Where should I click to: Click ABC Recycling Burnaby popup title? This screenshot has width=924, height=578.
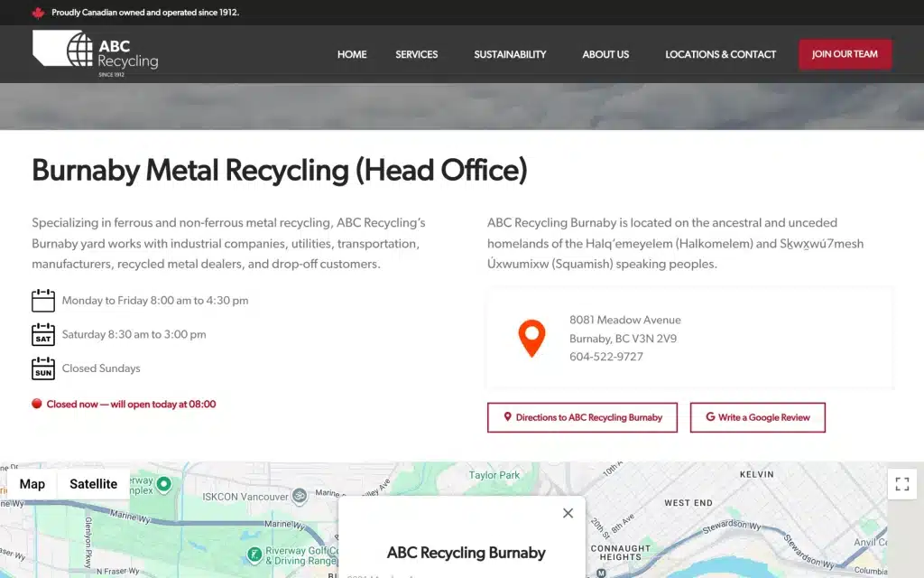(x=467, y=553)
